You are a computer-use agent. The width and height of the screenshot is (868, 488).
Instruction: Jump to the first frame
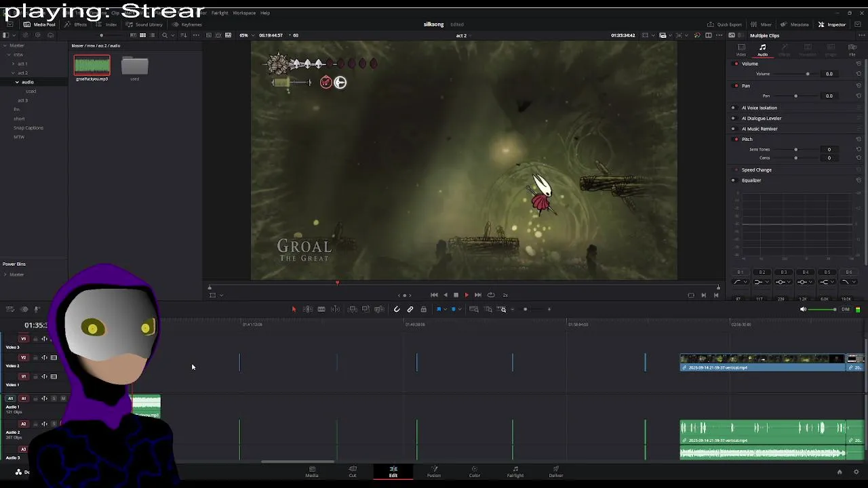tap(434, 295)
